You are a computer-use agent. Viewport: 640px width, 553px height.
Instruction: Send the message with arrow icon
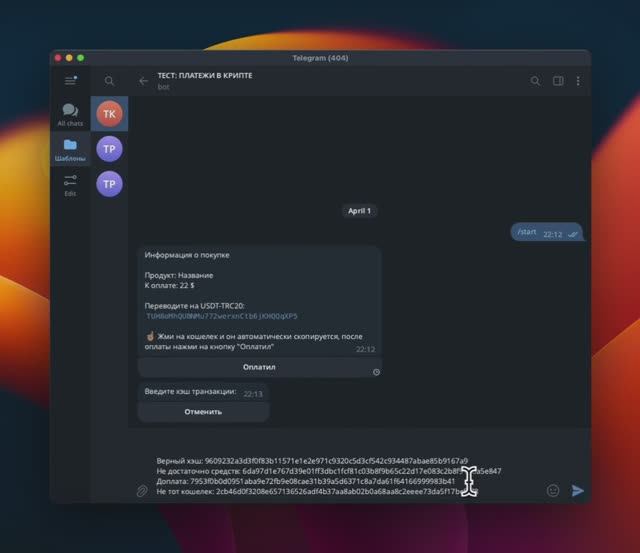tap(578, 490)
